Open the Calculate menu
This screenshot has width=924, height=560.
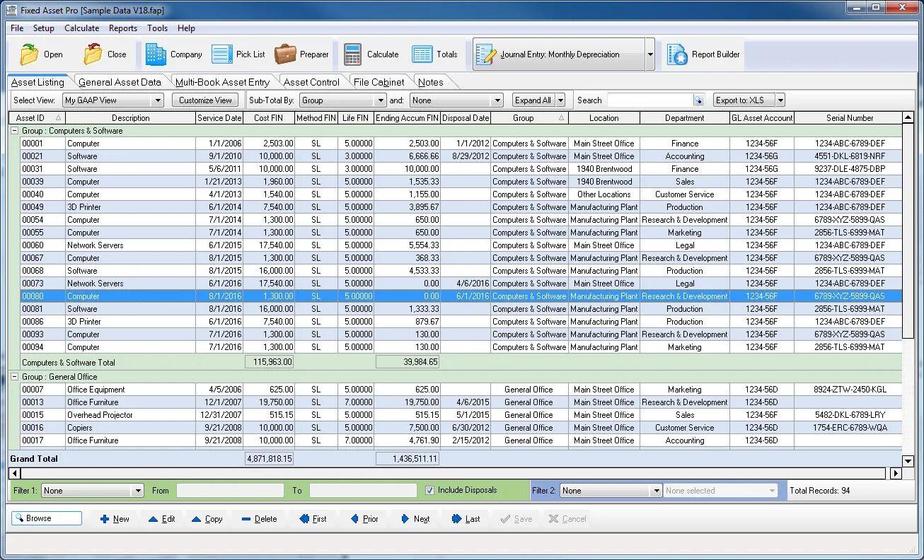click(x=82, y=28)
